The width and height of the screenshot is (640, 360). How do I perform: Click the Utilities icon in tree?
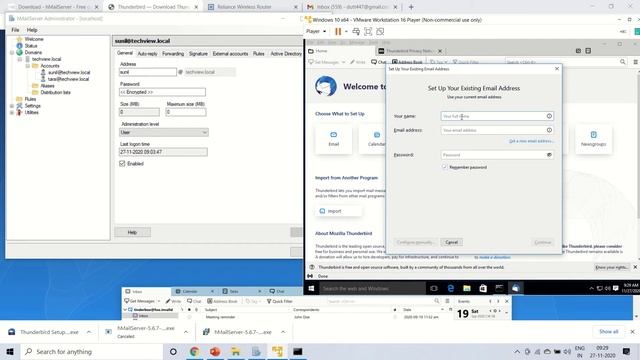(x=19, y=112)
